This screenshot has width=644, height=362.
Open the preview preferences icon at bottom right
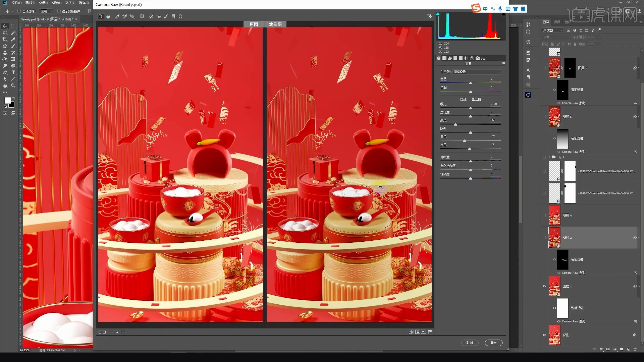point(430,332)
